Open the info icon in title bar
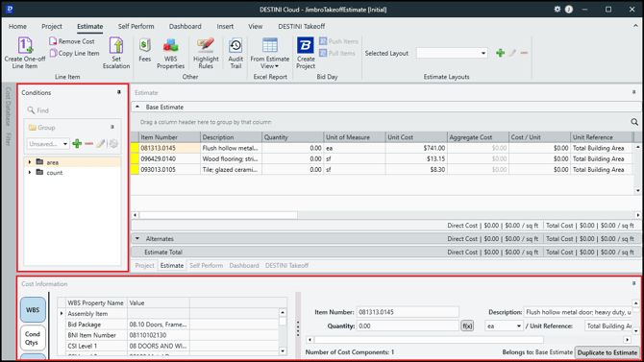Viewport: 644px width, 362px height. (569, 9)
